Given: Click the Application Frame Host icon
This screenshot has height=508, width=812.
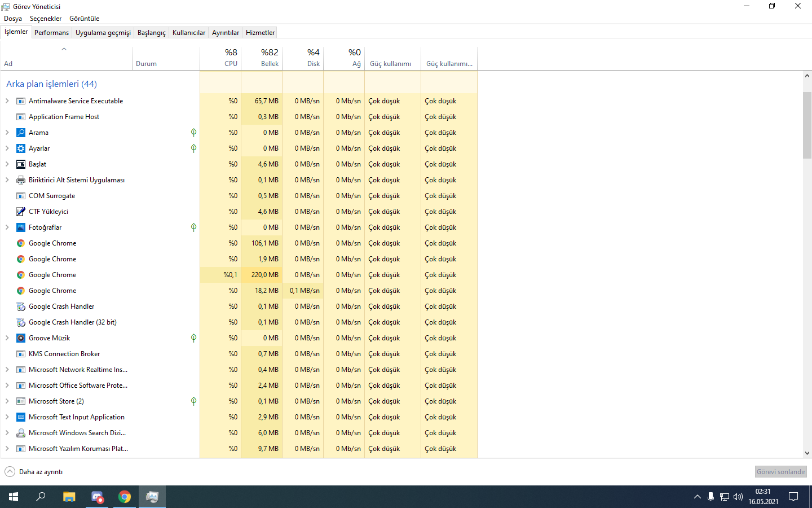Looking at the screenshot, I should pos(21,117).
